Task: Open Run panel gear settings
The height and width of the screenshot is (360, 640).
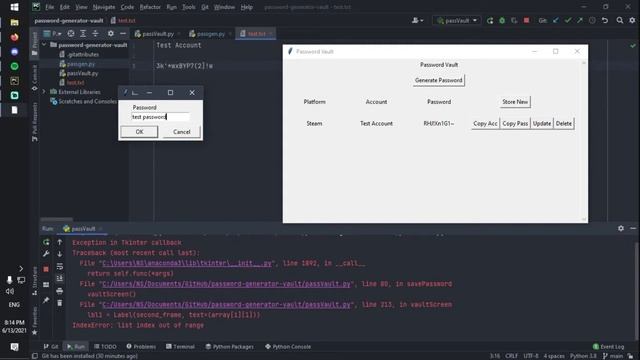Action: [621, 229]
